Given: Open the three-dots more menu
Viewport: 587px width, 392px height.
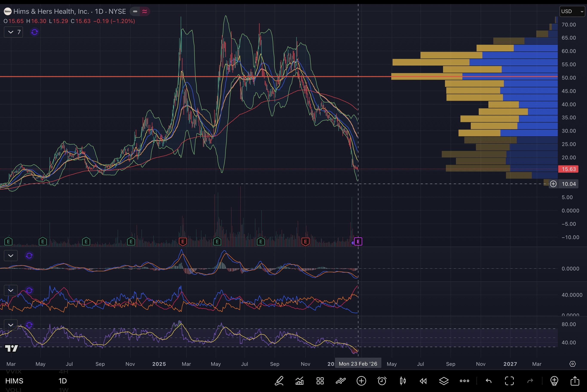Looking at the screenshot, I should pos(464,381).
